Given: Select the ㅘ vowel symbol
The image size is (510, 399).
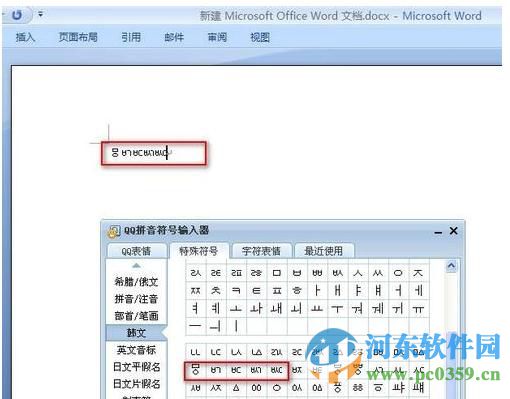Looking at the screenshot, I should [x=256, y=309].
